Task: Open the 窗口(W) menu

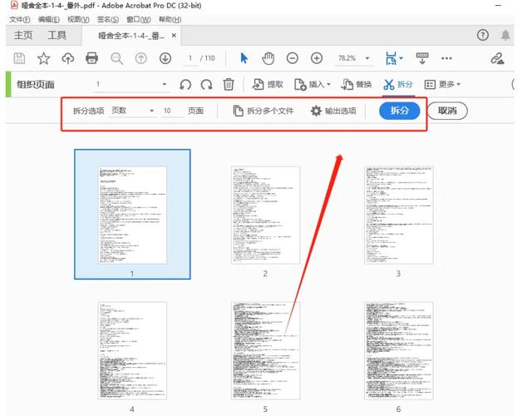Action: [139, 20]
